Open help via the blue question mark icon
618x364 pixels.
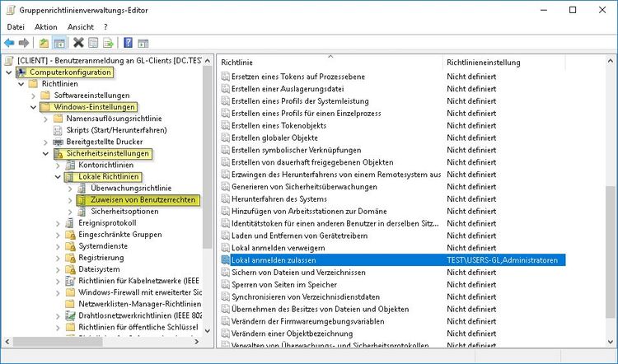tap(128, 43)
